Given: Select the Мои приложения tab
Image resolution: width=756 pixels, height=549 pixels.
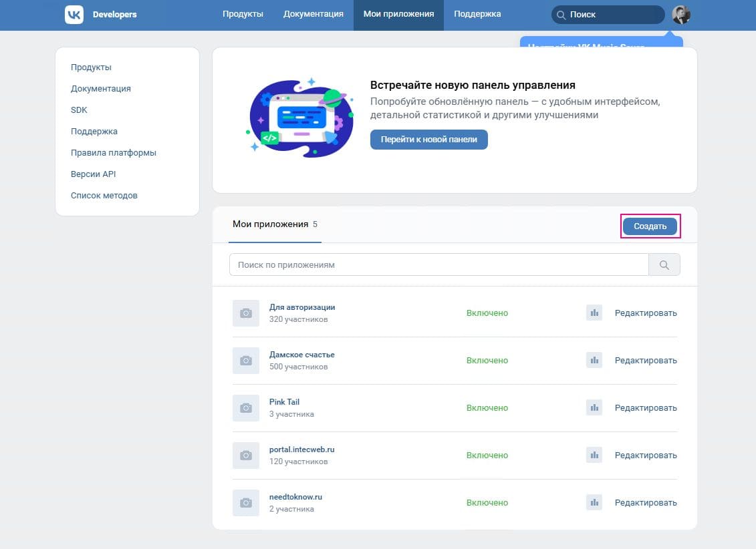Looking at the screenshot, I should (270, 224).
